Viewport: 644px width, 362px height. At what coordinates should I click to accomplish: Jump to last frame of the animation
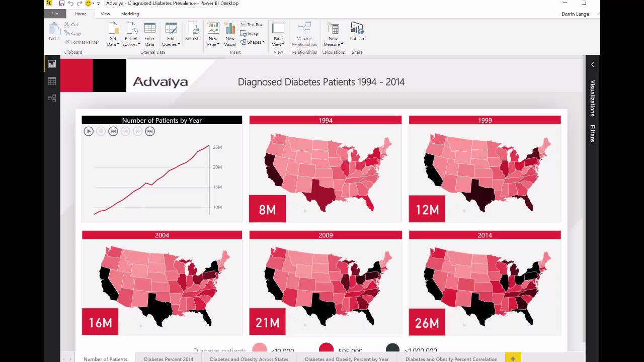pyautogui.click(x=149, y=131)
